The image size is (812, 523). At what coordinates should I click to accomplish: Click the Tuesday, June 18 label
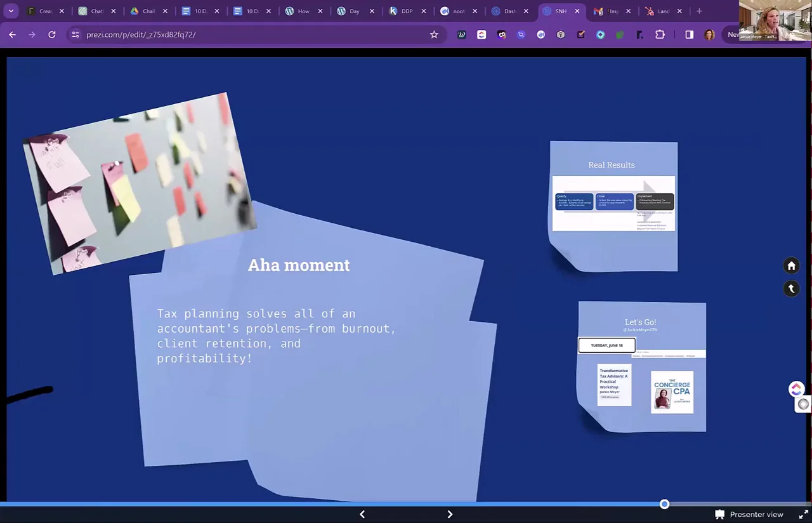pos(606,345)
